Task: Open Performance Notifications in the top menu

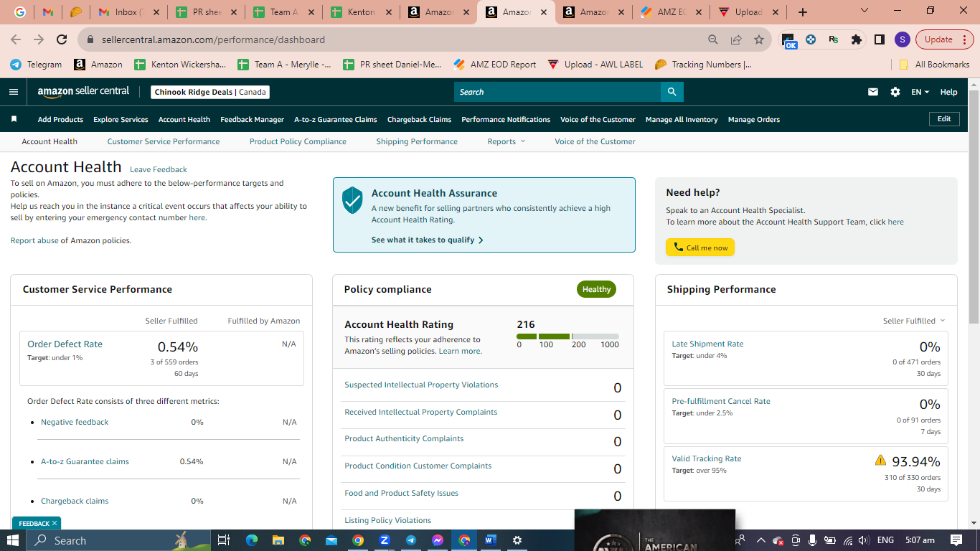Action: [506, 119]
